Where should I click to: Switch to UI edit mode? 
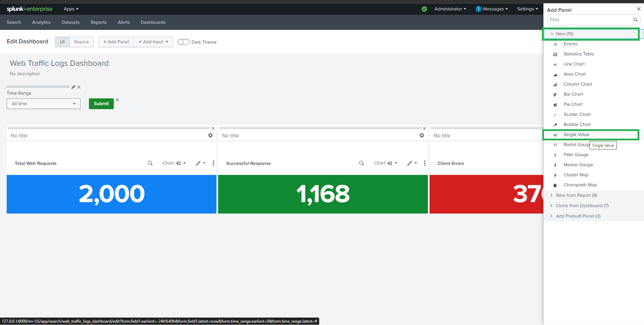point(62,42)
